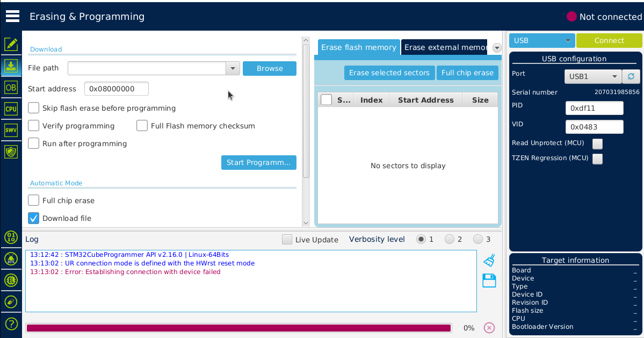Open the OB option bytes panel

point(11,87)
